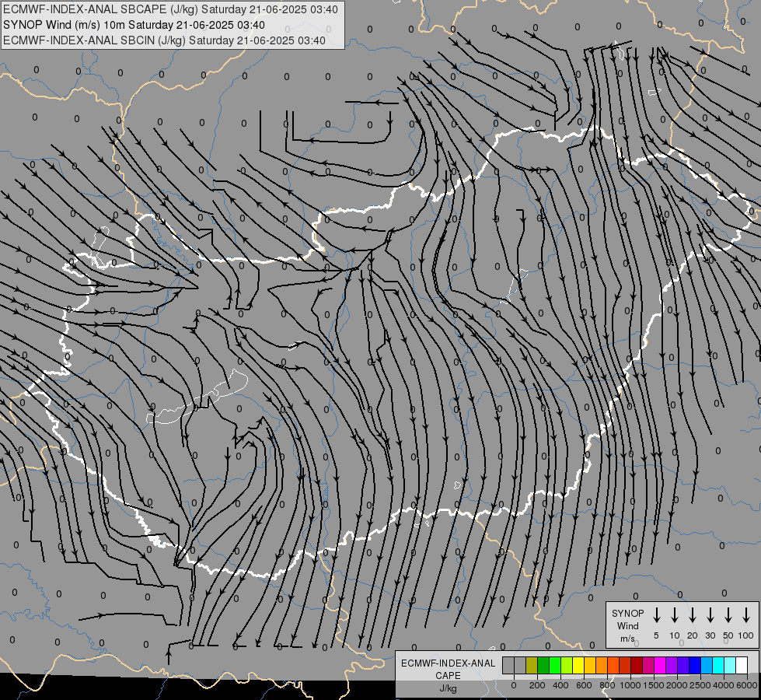Image resolution: width=761 pixels, height=700 pixels.
Task: Select the pure yellow CAPE swatch
Action: click(x=578, y=665)
